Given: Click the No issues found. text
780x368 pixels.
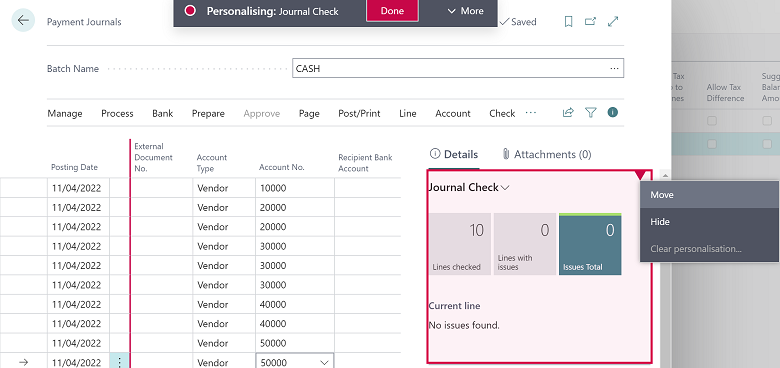Looking at the screenshot, I should pos(464,325).
